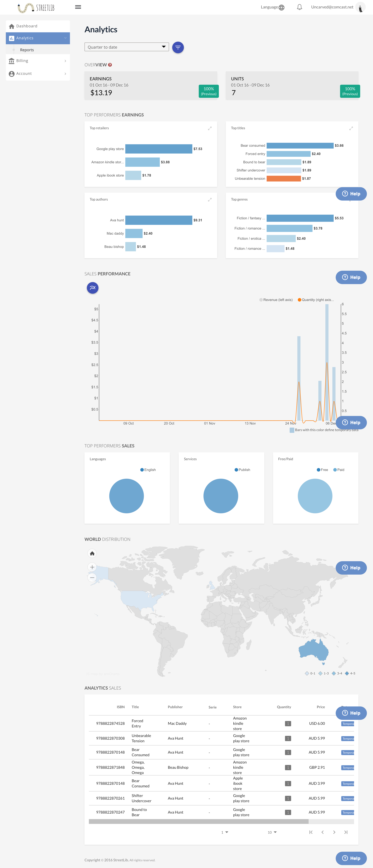The image size is (373, 868).
Task: Expand the Top authors chart
Action: [210, 200]
